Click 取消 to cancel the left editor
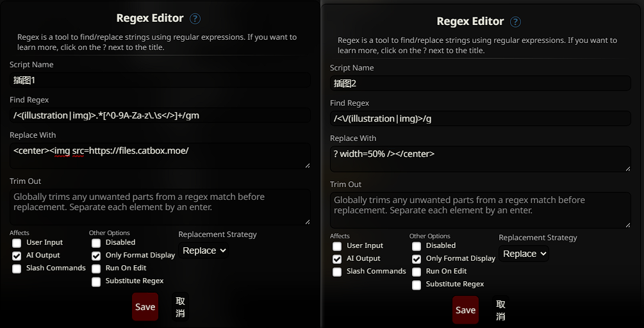644x328 pixels. point(181,307)
